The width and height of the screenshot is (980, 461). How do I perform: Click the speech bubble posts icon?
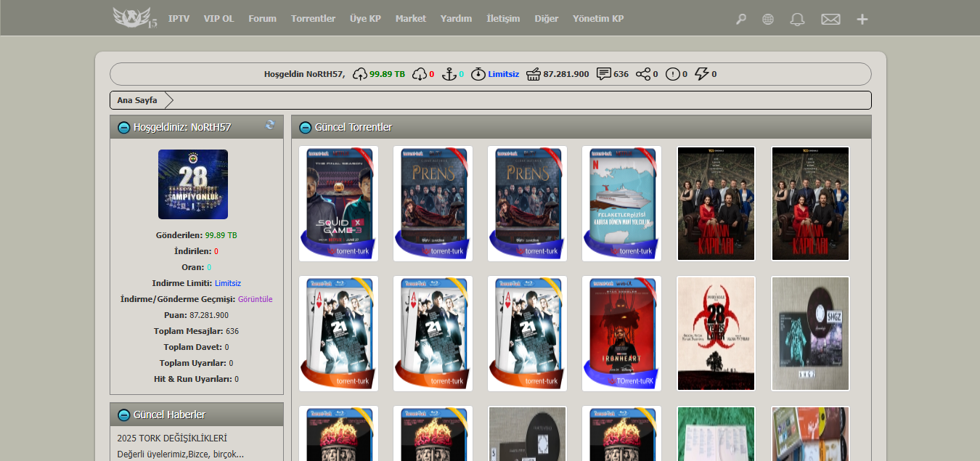coord(604,74)
